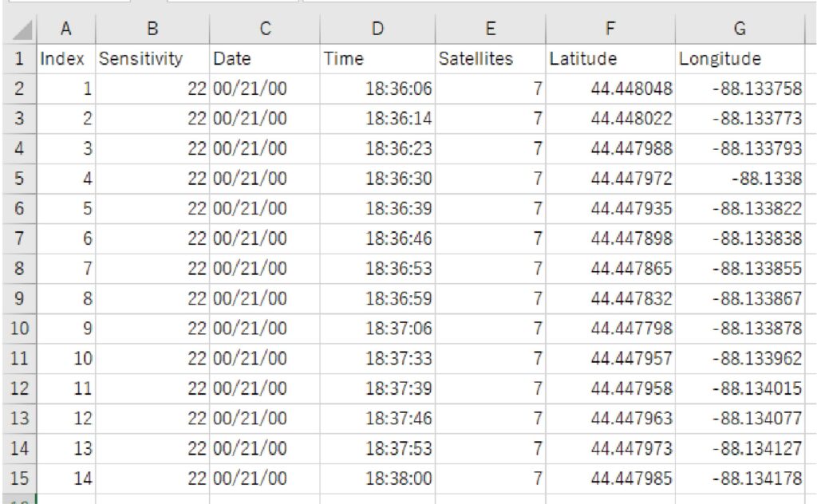Click latitude value 44.448022
The height and width of the screenshot is (504, 817).
(x=610, y=119)
